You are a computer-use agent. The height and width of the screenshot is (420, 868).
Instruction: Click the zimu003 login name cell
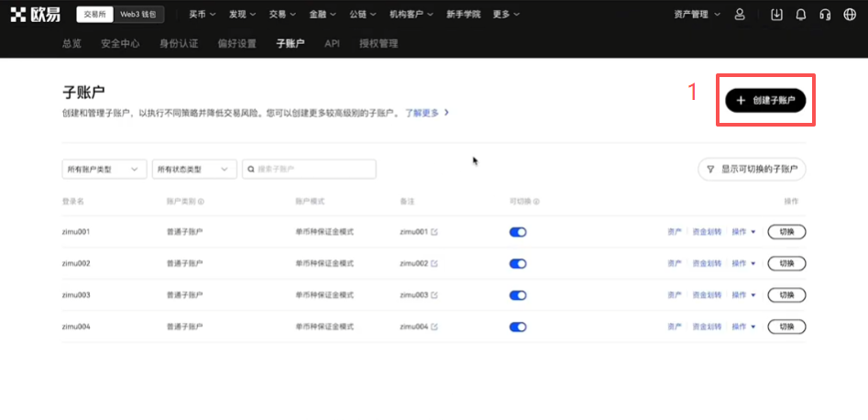76,295
